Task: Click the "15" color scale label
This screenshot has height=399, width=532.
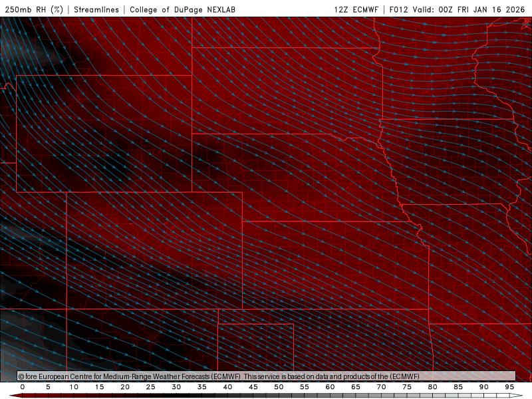Action: tap(99, 387)
